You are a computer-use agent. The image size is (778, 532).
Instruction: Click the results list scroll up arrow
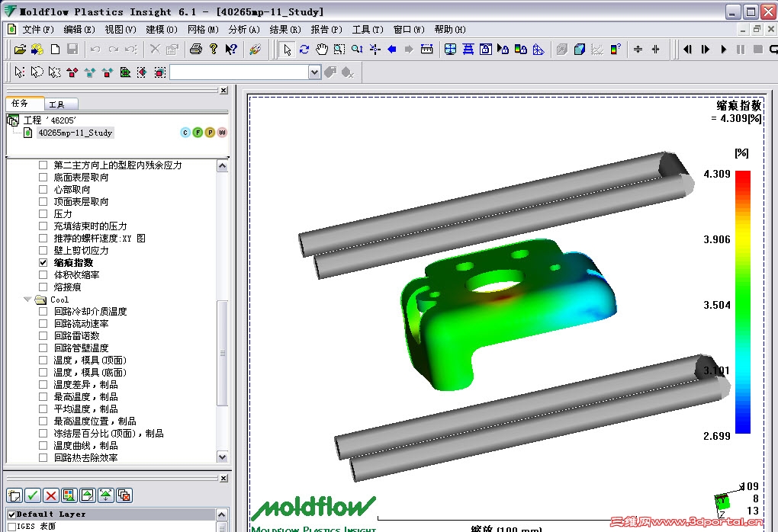click(x=222, y=165)
